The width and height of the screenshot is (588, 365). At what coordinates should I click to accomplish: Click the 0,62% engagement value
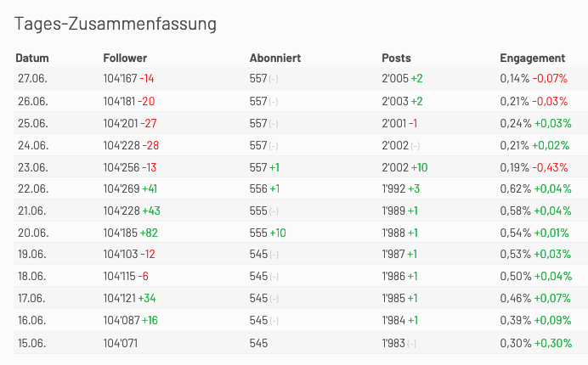(516, 188)
